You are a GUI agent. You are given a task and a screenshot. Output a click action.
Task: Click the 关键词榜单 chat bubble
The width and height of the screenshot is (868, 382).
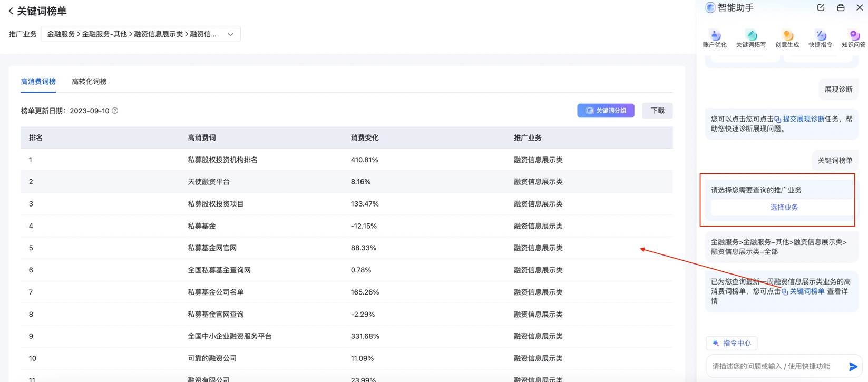click(835, 161)
